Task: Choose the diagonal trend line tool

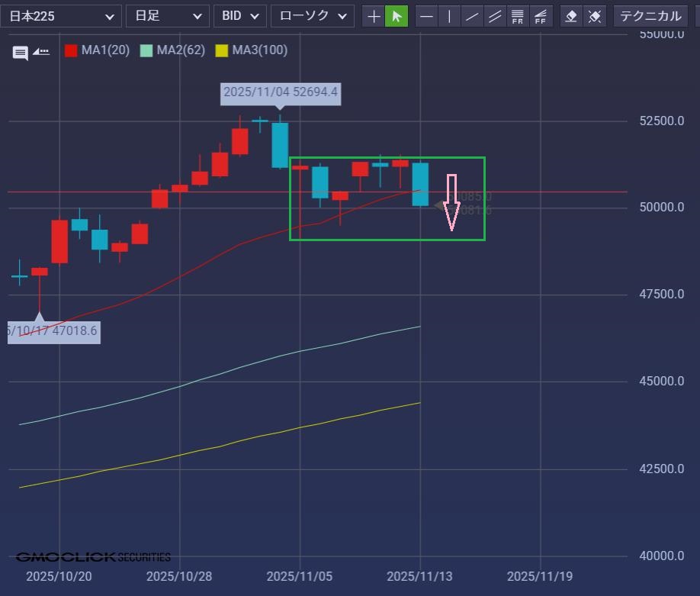Action: pyautogui.click(x=473, y=16)
